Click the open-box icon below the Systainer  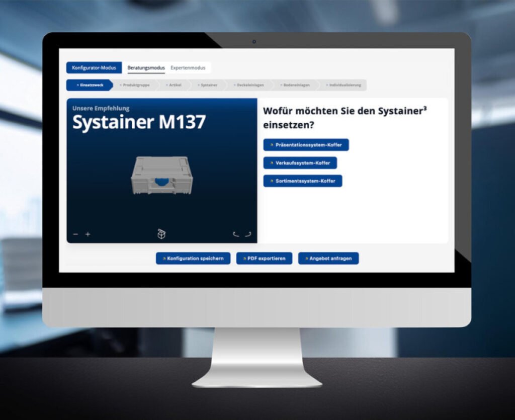click(x=161, y=234)
